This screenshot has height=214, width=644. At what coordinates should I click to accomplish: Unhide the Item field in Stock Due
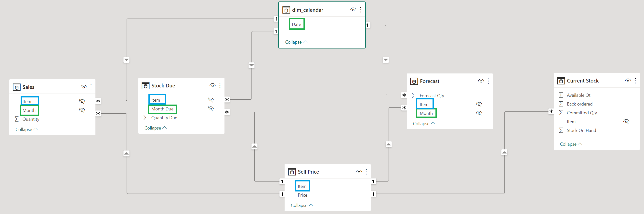pyautogui.click(x=211, y=100)
